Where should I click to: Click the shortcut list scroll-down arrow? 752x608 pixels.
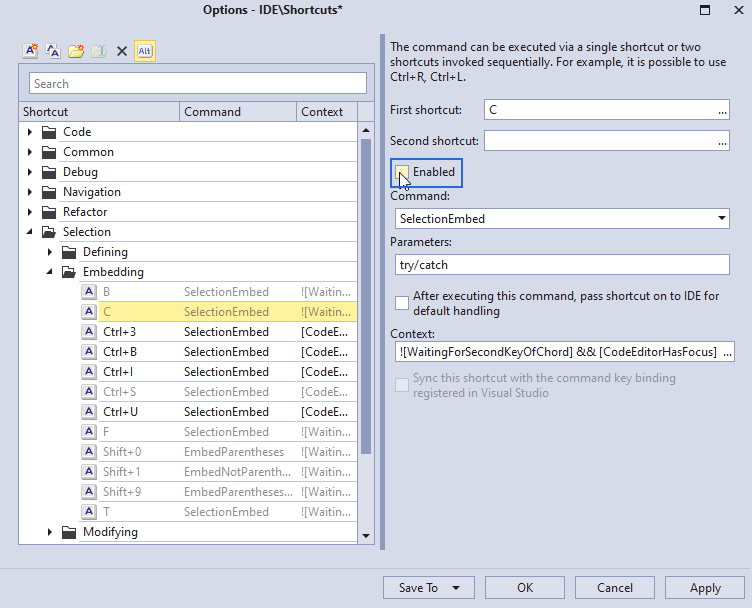(x=366, y=536)
